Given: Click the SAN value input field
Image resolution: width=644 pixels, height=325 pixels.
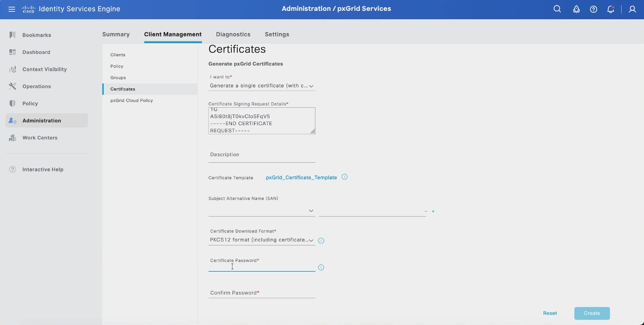Looking at the screenshot, I should (x=372, y=211).
